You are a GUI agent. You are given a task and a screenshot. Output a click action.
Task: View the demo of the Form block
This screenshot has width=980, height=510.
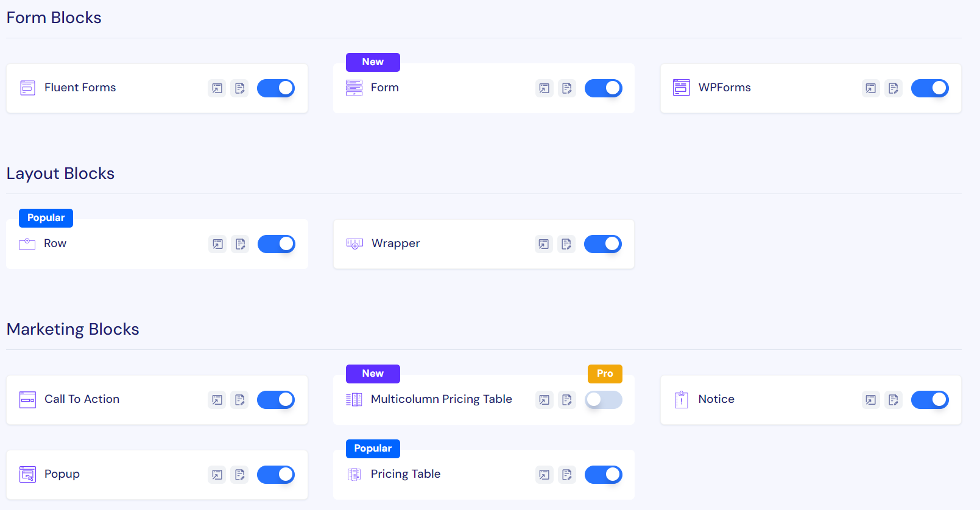coord(544,88)
